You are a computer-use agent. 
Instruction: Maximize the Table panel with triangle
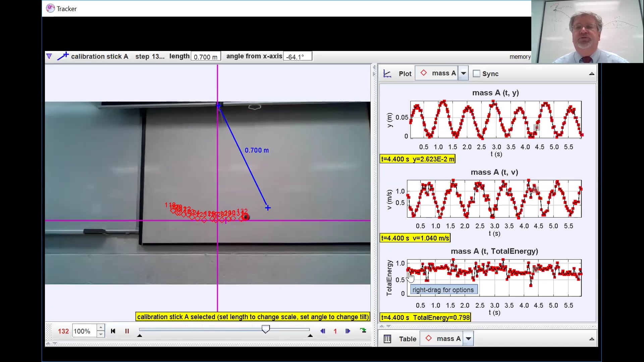[x=592, y=339]
